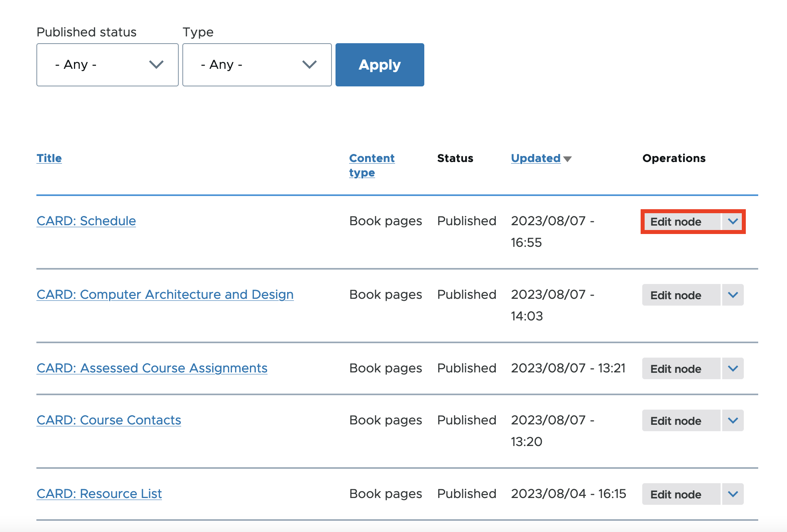Open CARD: Assessed Course Assignments
The image size is (787, 532).
point(152,368)
